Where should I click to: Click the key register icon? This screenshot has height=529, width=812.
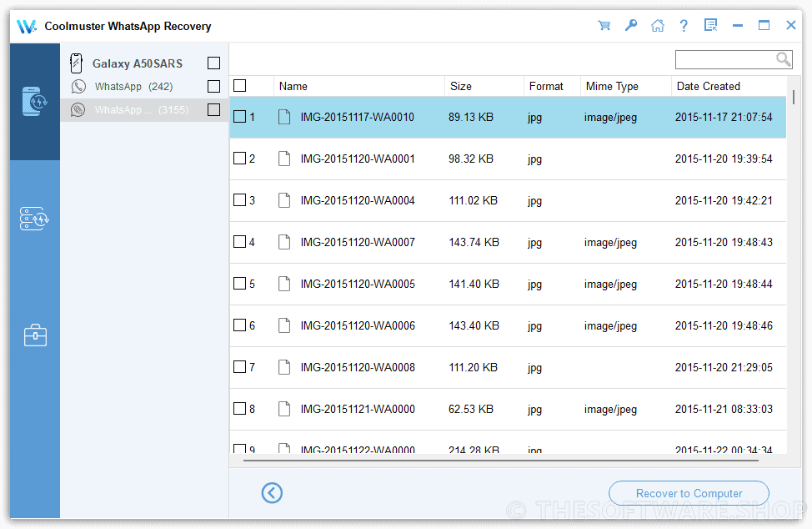pyautogui.click(x=631, y=25)
